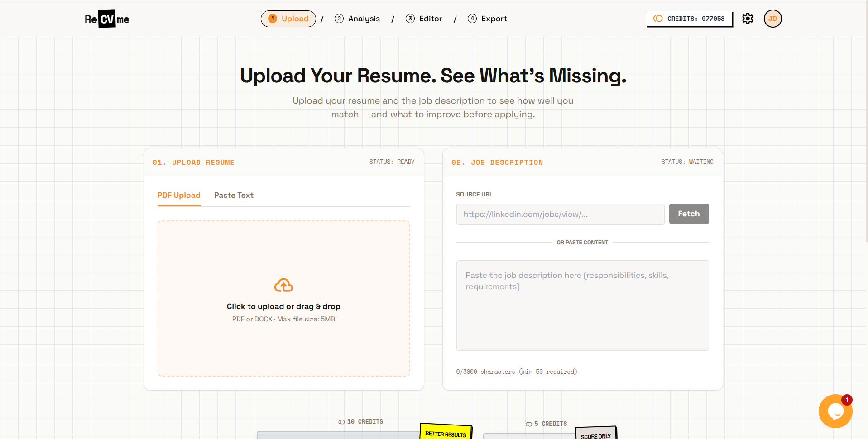
Task: Click the 02. JOB DESCRIPTION heading
Action: point(497,162)
